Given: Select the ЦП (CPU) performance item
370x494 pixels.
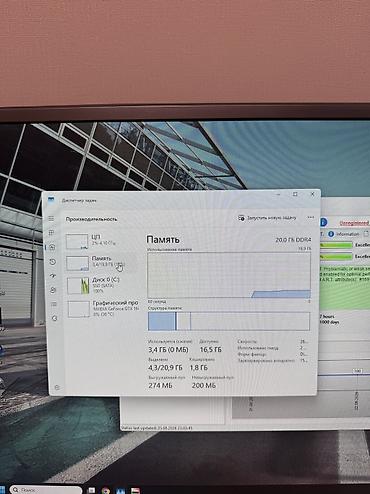Looking at the screenshot, I should pos(101,241).
